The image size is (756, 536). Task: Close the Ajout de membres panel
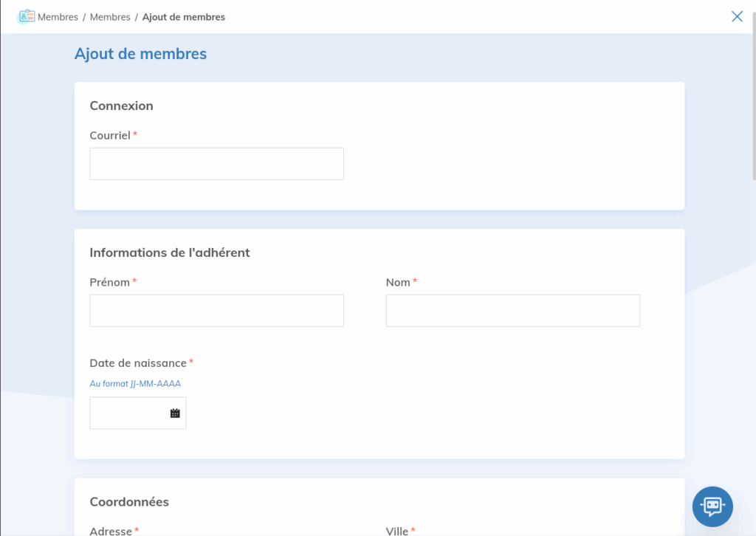click(x=737, y=16)
